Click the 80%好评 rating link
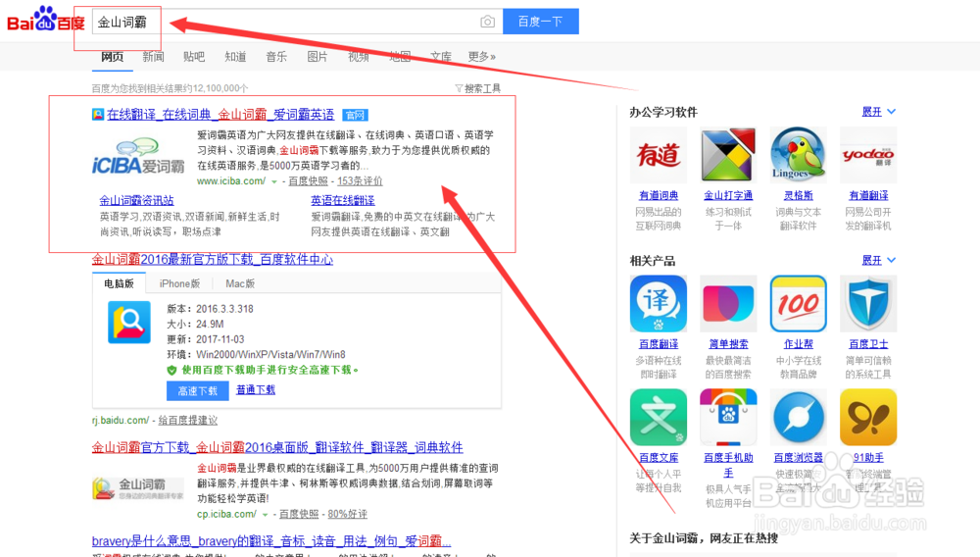The image size is (980, 557). coord(348,514)
